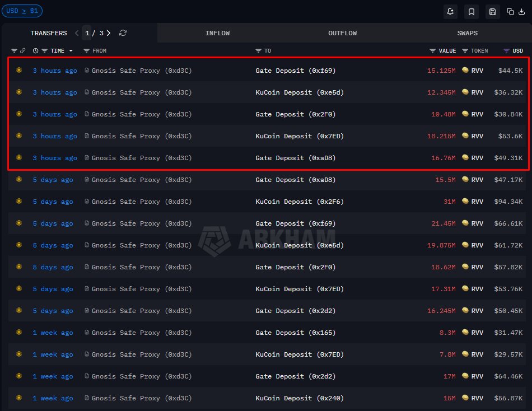
Task: Click contract icon before Gnosis Safe in 17M row
Action: (x=87, y=376)
